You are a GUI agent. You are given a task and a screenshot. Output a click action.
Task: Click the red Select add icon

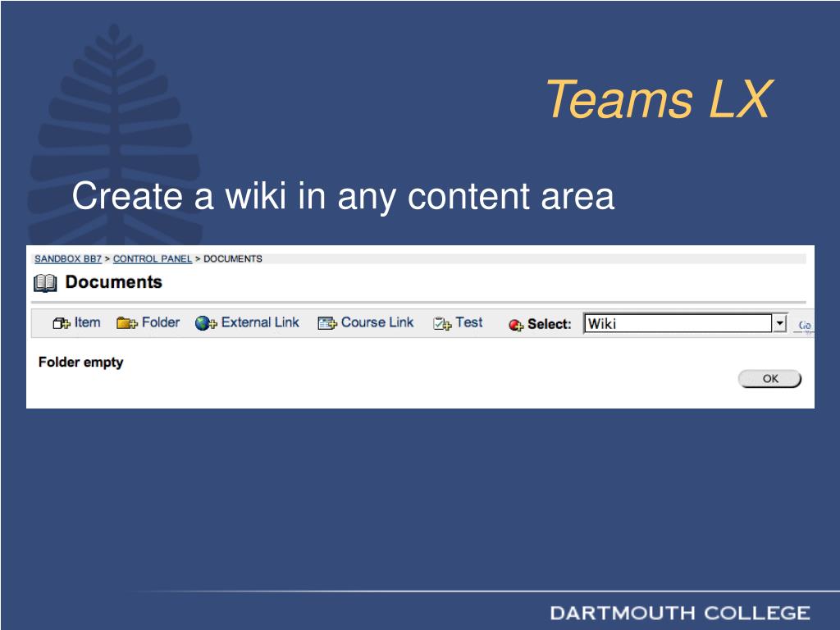515,325
